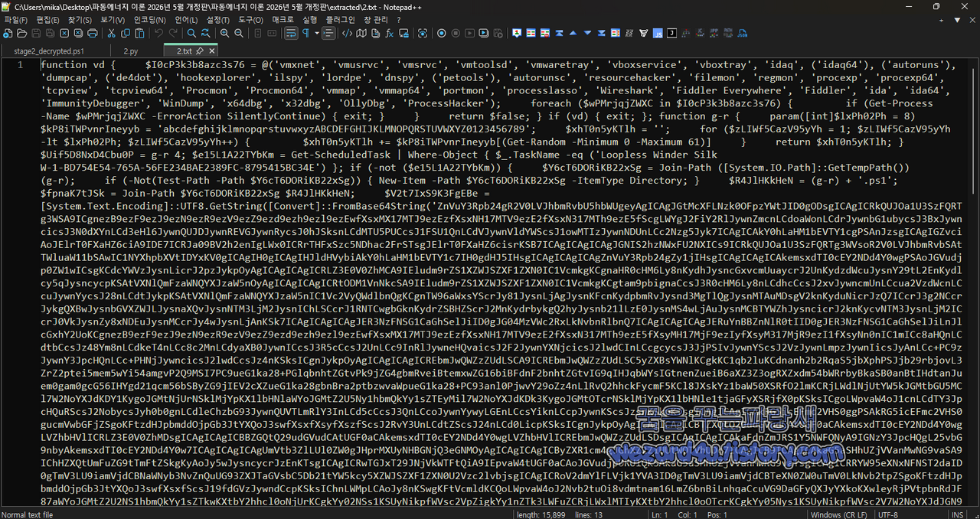Click the Save All icon
The height and width of the screenshot is (519, 980).
pos(50,33)
